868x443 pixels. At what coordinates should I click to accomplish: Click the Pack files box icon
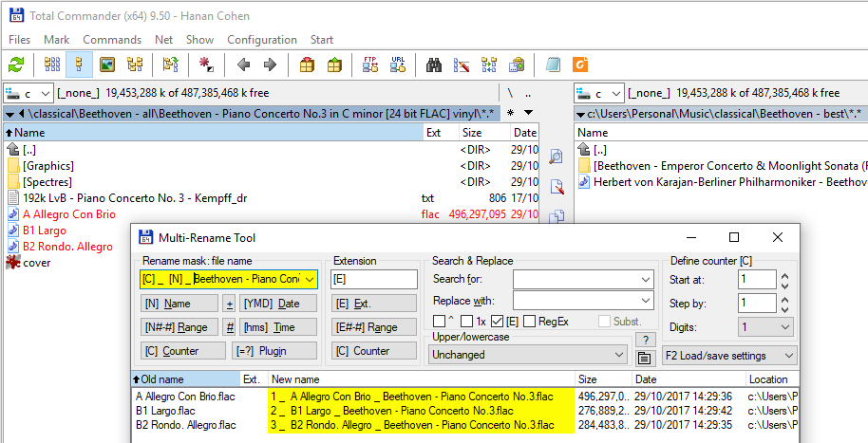click(x=307, y=65)
